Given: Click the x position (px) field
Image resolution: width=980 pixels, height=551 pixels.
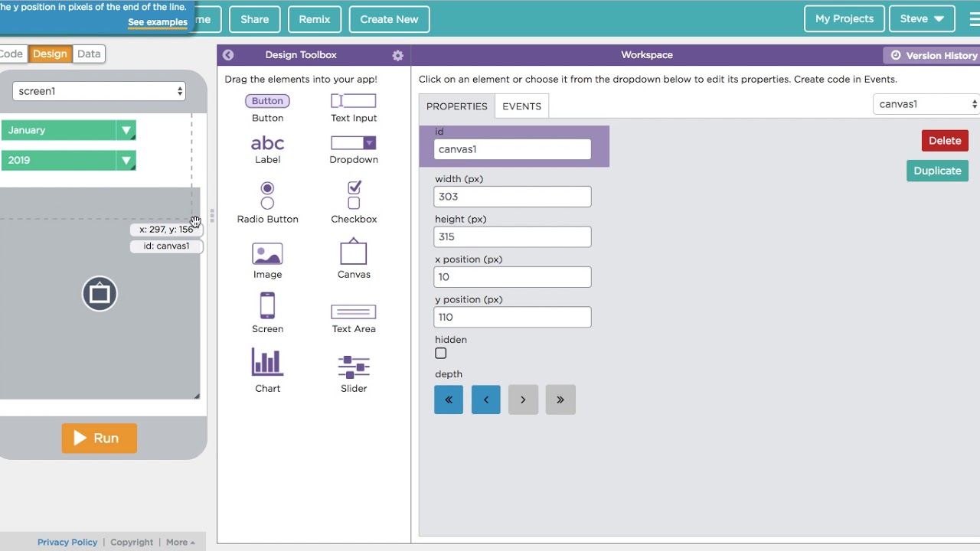Looking at the screenshot, I should click(512, 277).
